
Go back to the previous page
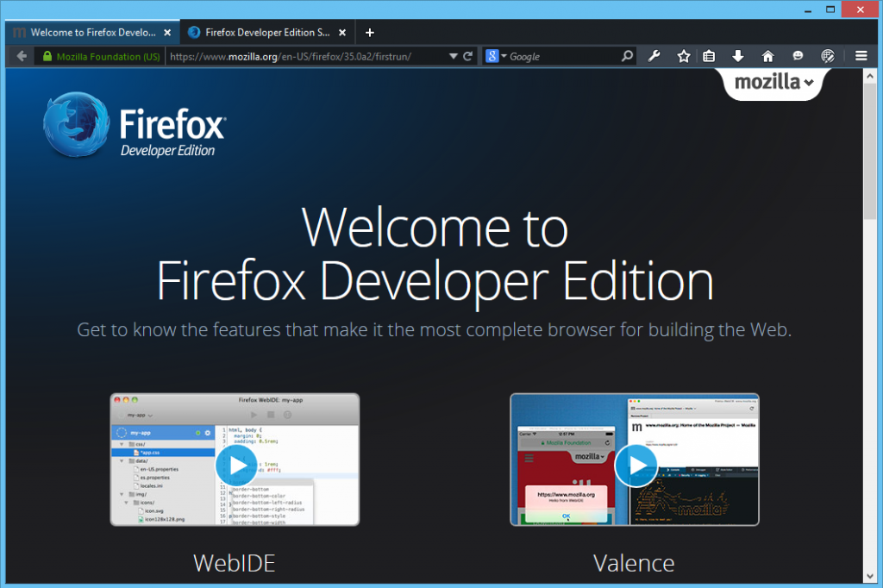click(22, 56)
